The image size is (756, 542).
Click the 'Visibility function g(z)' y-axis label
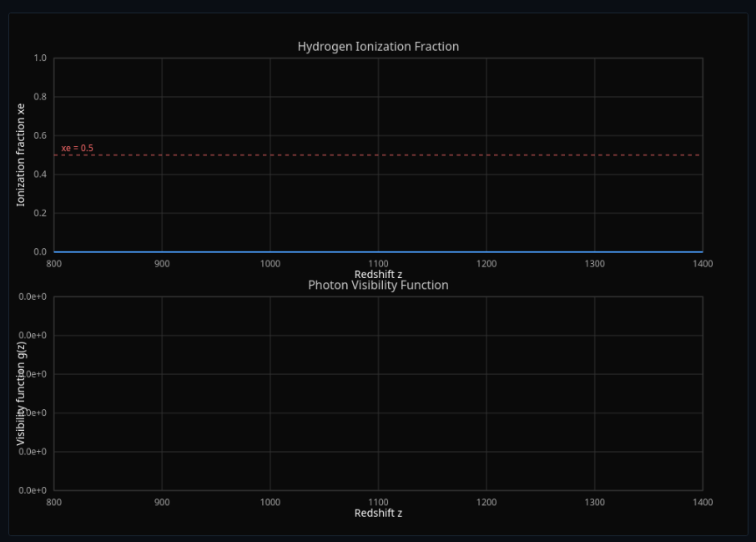coord(22,393)
